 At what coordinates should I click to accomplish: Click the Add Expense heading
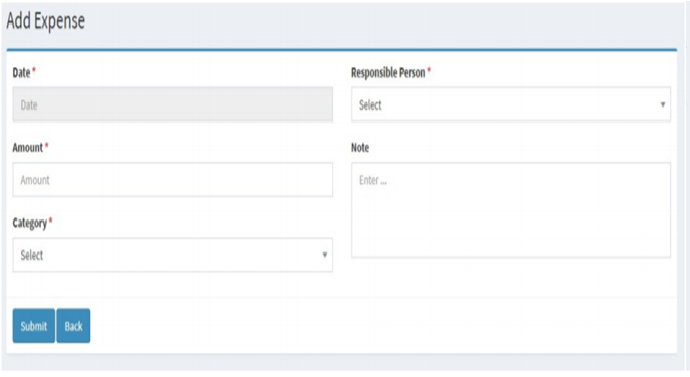coord(45,21)
